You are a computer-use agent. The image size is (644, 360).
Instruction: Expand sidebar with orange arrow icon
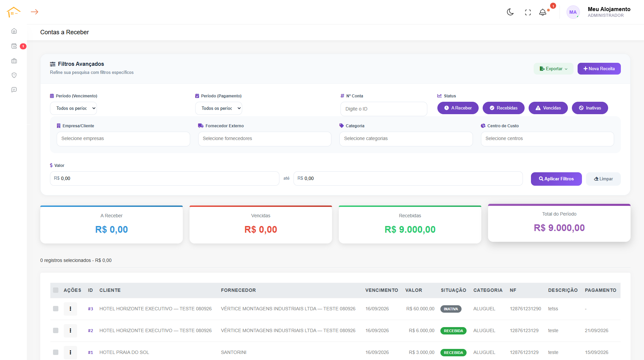pyautogui.click(x=35, y=12)
